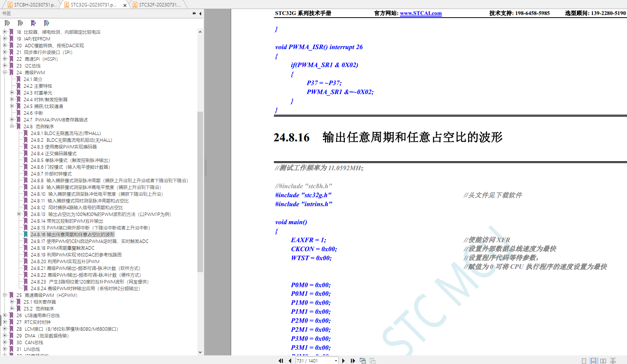The height and width of the screenshot is (364, 627).
Task: Click the delete bookmark icon in bookmarks toolbar
Action: tap(7, 23)
